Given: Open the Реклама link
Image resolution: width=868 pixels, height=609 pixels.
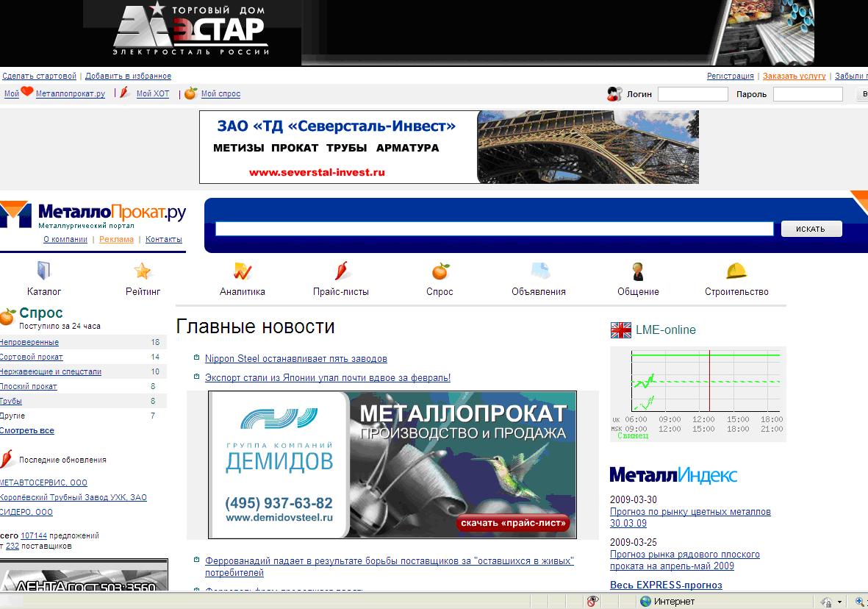Looking at the screenshot, I should tap(116, 239).
